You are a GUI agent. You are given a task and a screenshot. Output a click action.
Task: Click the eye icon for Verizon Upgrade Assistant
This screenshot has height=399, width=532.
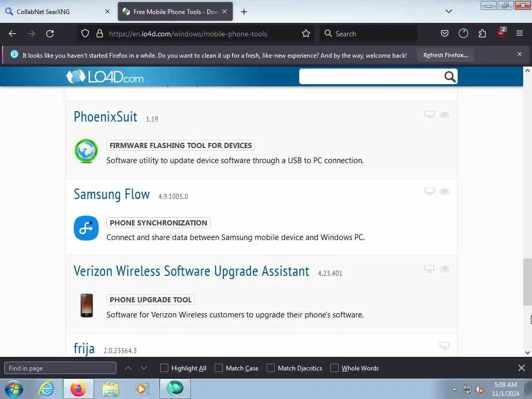(x=445, y=269)
